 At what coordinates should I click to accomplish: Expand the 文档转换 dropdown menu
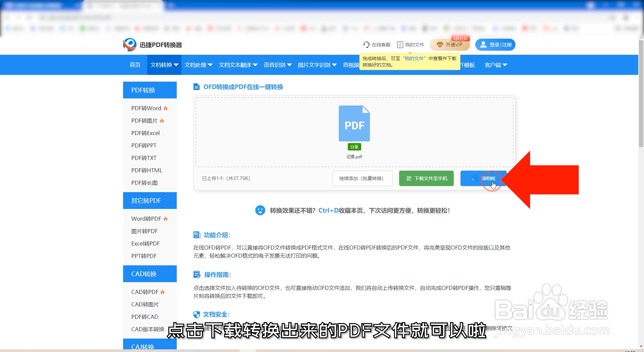tap(164, 65)
